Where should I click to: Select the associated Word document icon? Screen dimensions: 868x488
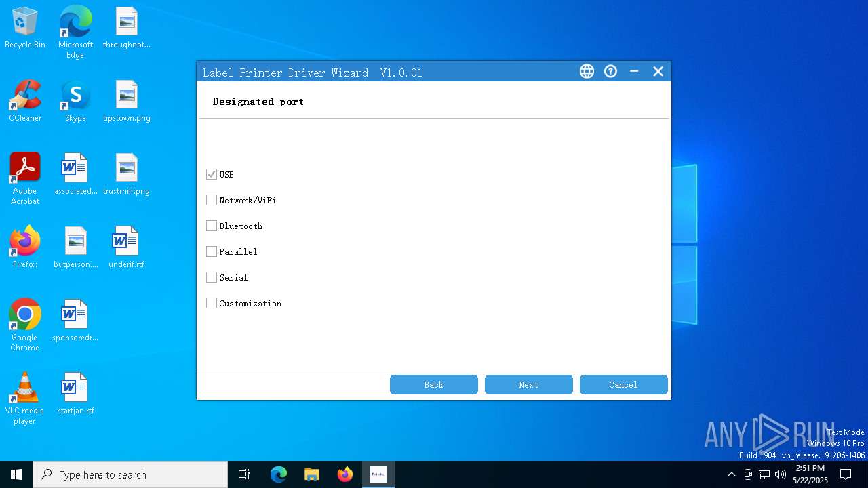(75, 175)
